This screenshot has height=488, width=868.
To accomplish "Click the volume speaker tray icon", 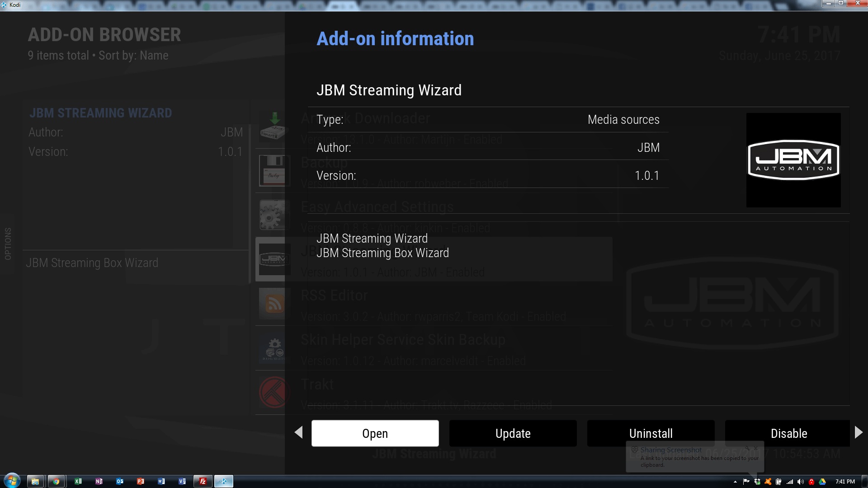I will (x=801, y=482).
